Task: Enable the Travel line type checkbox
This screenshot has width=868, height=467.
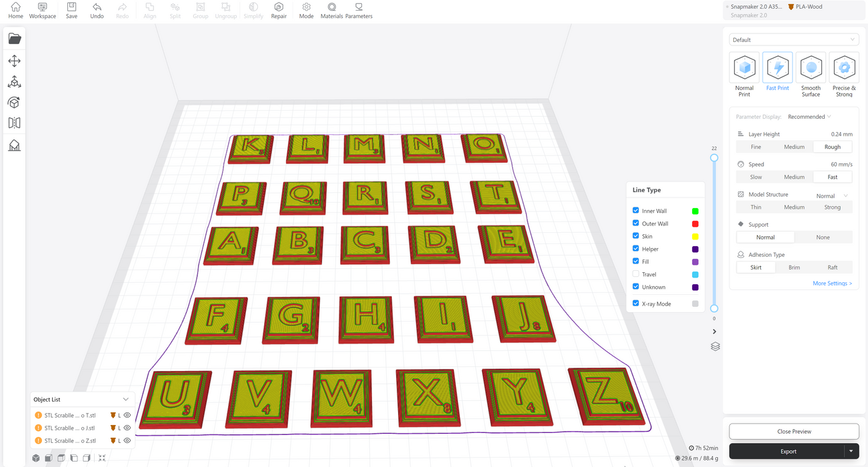Action: [635, 274]
